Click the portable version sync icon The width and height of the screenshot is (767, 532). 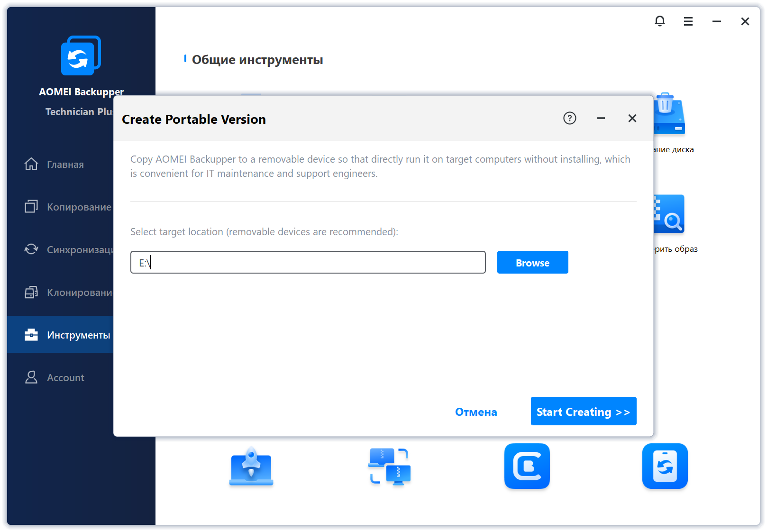pyautogui.click(x=665, y=466)
